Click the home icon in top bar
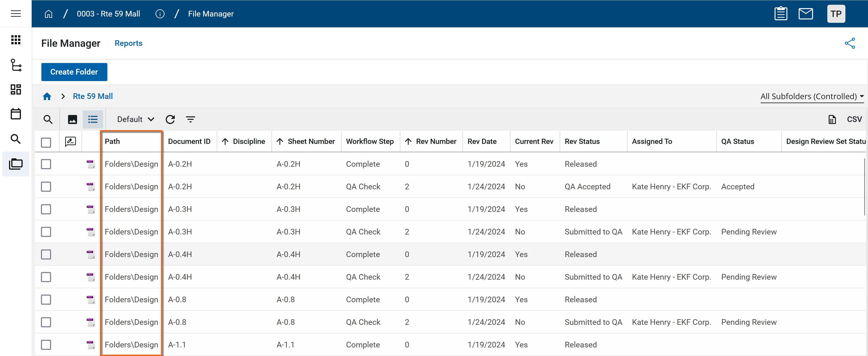868x356 pixels. coord(49,14)
